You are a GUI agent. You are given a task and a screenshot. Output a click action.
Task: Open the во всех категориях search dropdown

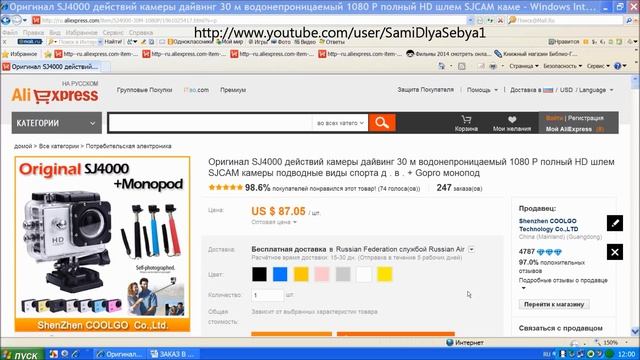340,123
